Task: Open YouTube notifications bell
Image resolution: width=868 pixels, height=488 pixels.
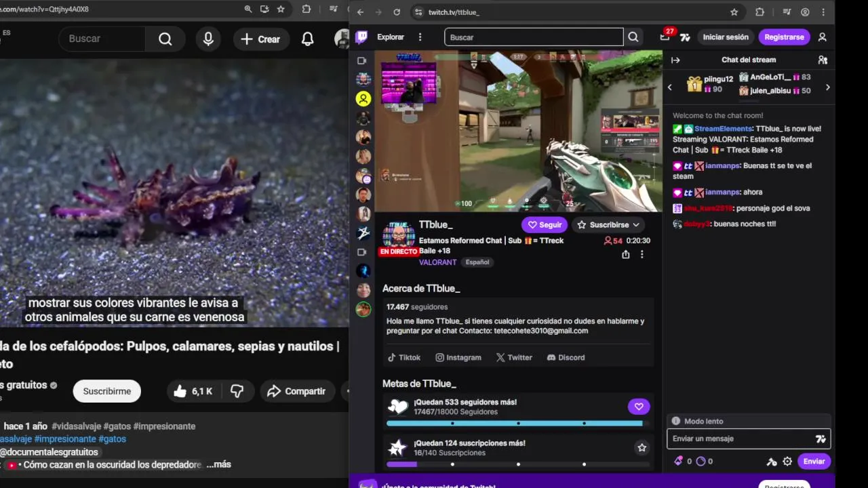Action: (x=307, y=39)
